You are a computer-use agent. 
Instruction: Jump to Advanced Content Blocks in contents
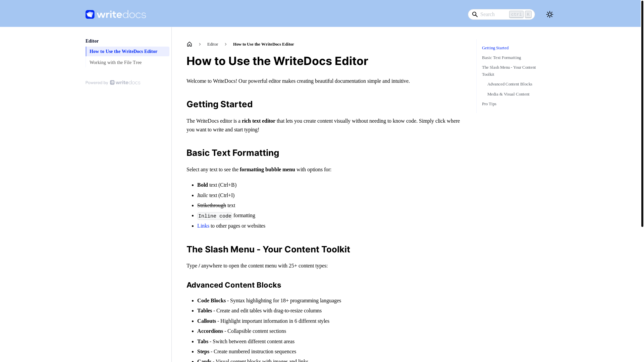(x=509, y=84)
